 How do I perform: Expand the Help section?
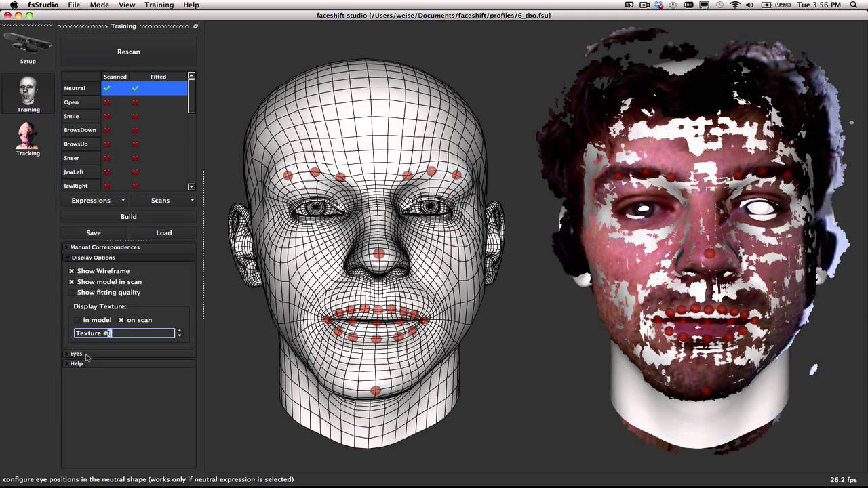129,364
